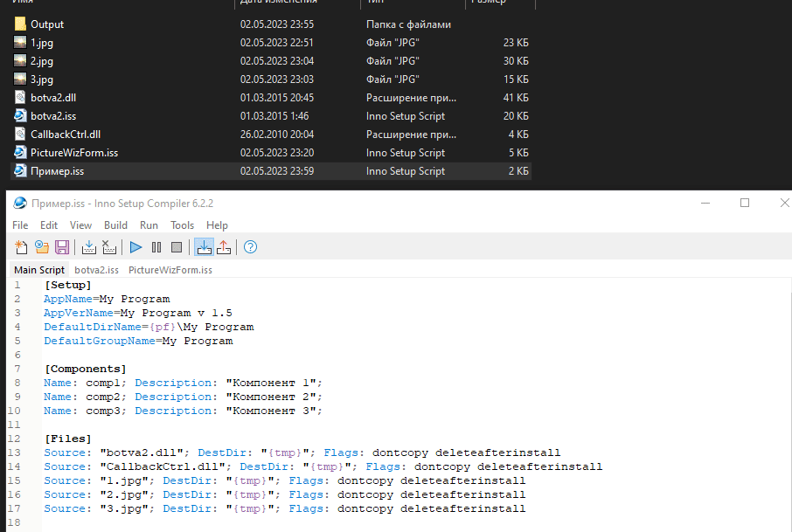The width and height of the screenshot is (792, 532).
Task: Open the Run menu
Action: pos(149,225)
